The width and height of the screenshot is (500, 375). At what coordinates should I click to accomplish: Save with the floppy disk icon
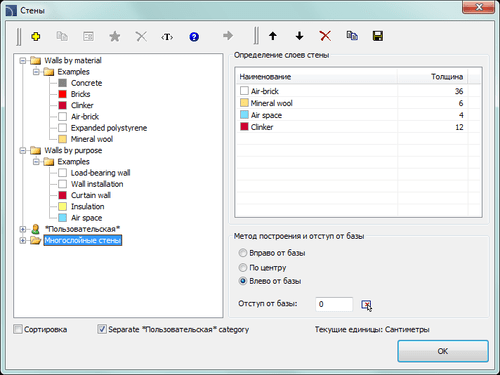click(378, 36)
